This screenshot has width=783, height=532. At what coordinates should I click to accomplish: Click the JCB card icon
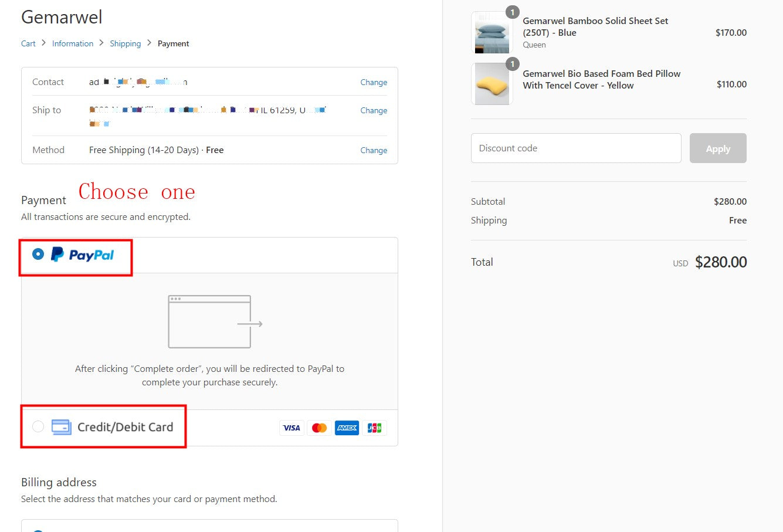374,428
